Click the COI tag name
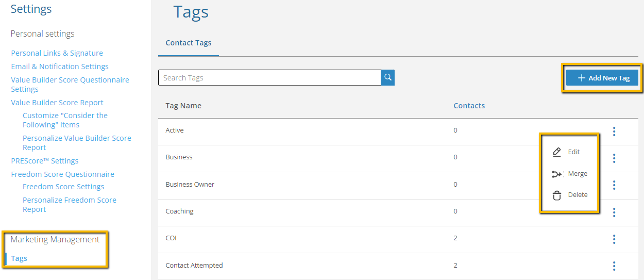The height and width of the screenshot is (280, 644). click(x=171, y=238)
